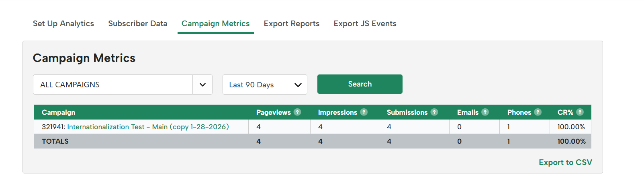Click the Export to CSV link
Screen dimensions: 644x196
point(565,162)
